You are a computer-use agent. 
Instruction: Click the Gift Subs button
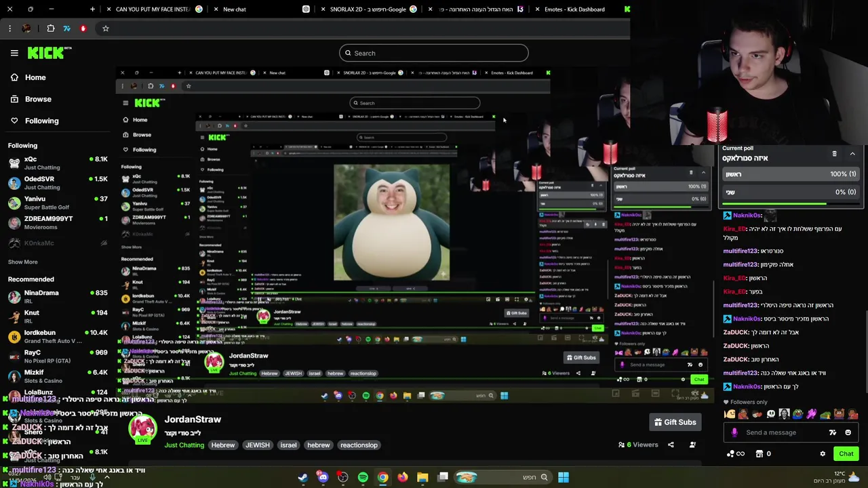[675, 422]
